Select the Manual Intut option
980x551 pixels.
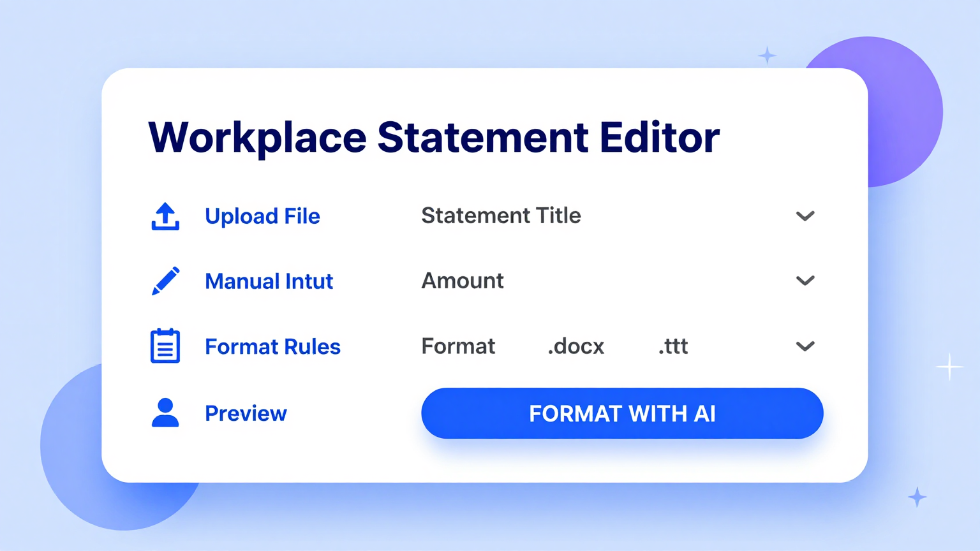[x=269, y=281]
